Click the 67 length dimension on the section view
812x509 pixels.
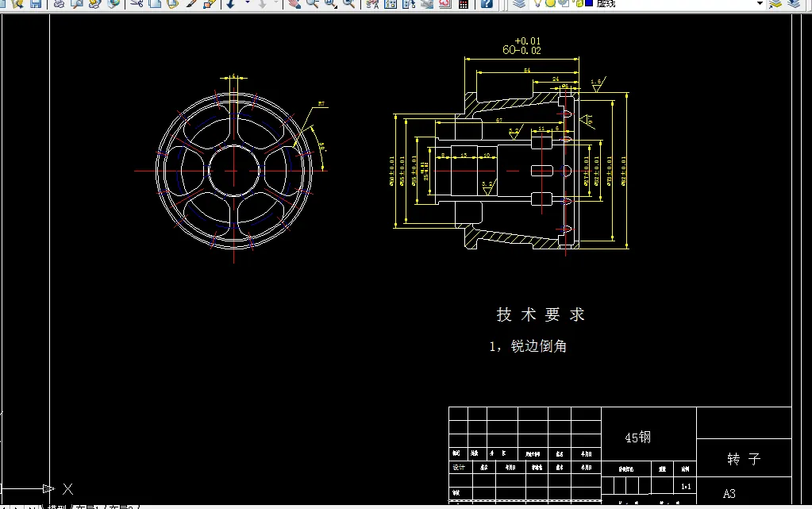(499, 120)
